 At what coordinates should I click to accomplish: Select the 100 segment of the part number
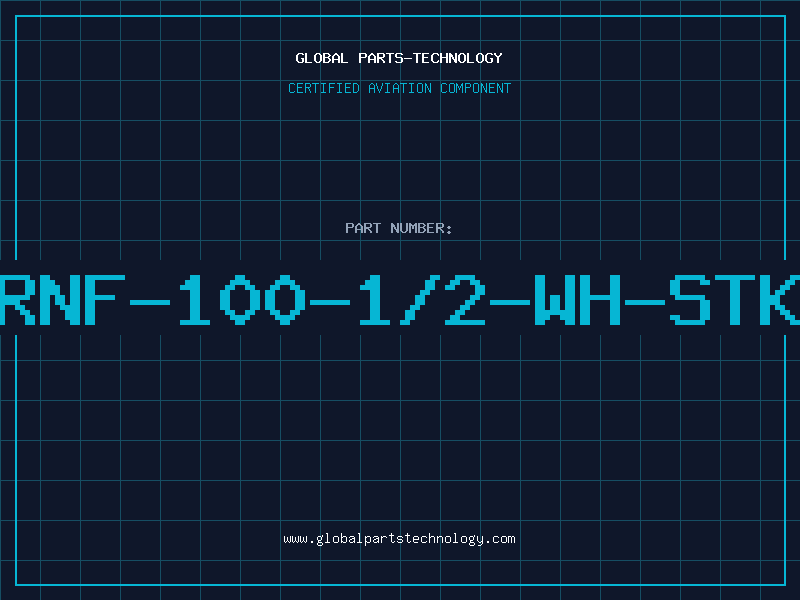[x=242, y=299]
